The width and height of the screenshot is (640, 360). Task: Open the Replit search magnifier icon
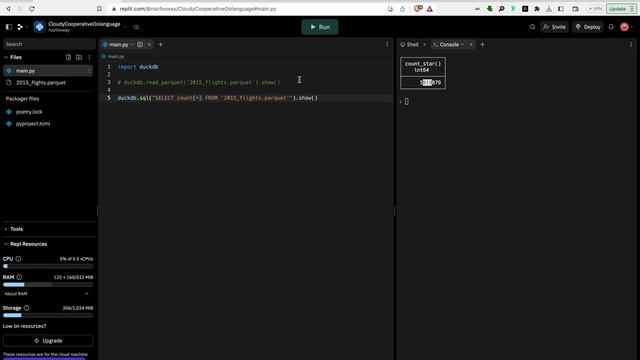click(532, 27)
